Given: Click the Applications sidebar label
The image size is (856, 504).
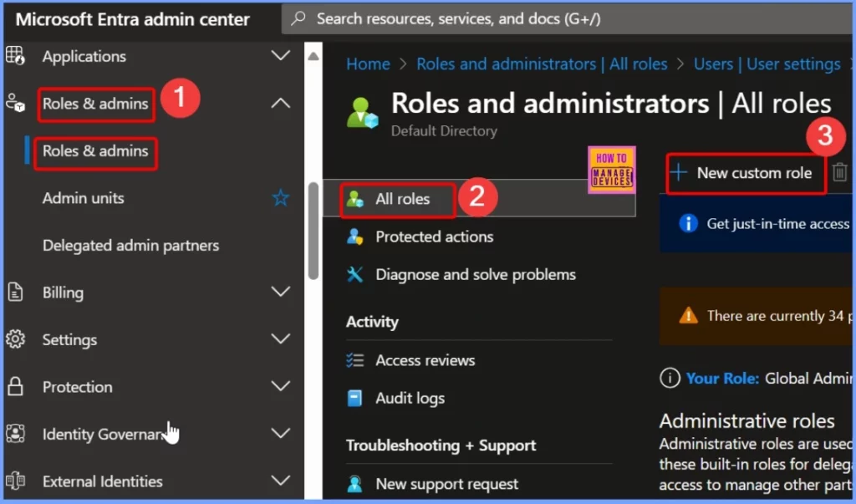Looking at the screenshot, I should click(x=84, y=56).
